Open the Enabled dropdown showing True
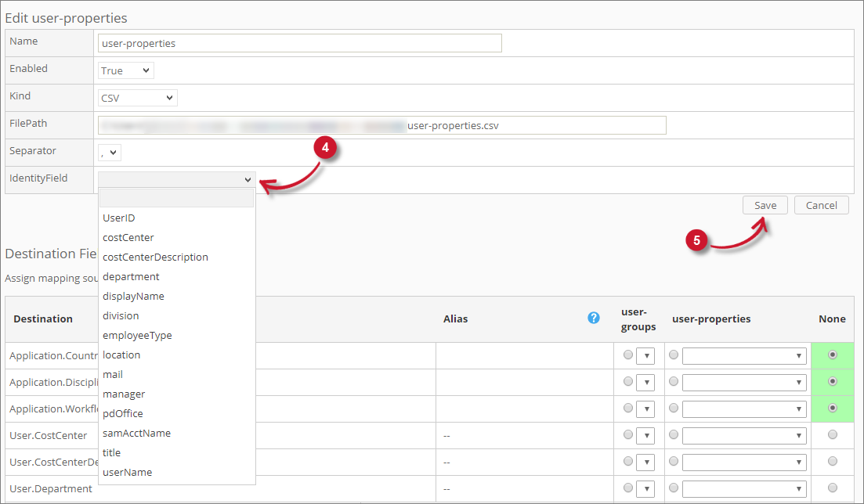 click(125, 70)
